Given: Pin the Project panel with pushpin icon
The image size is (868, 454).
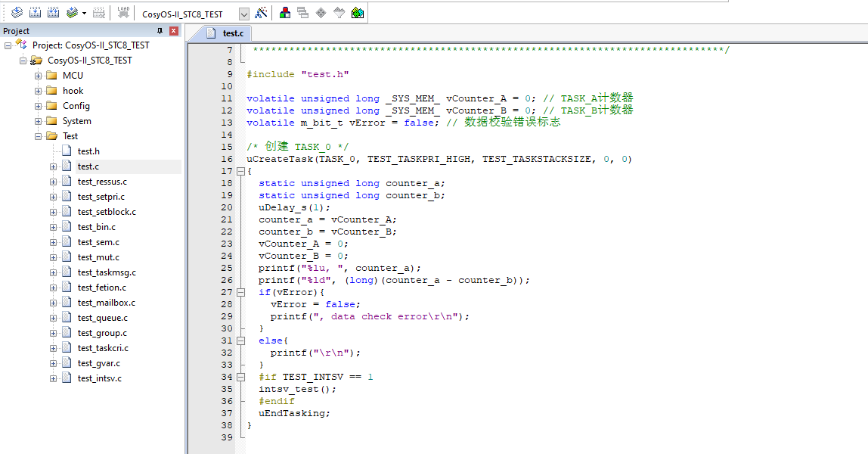Looking at the screenshot, I should [x=160, y=31].
